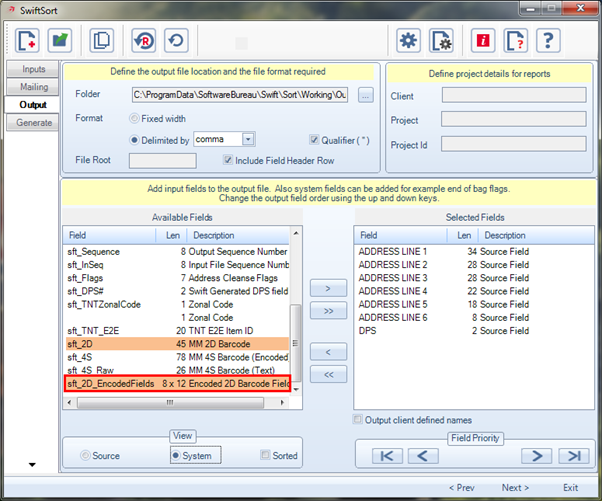The width and height of the screenshot is (602, 501).
Task: Move field to first priority button
Action: point(387,456)
